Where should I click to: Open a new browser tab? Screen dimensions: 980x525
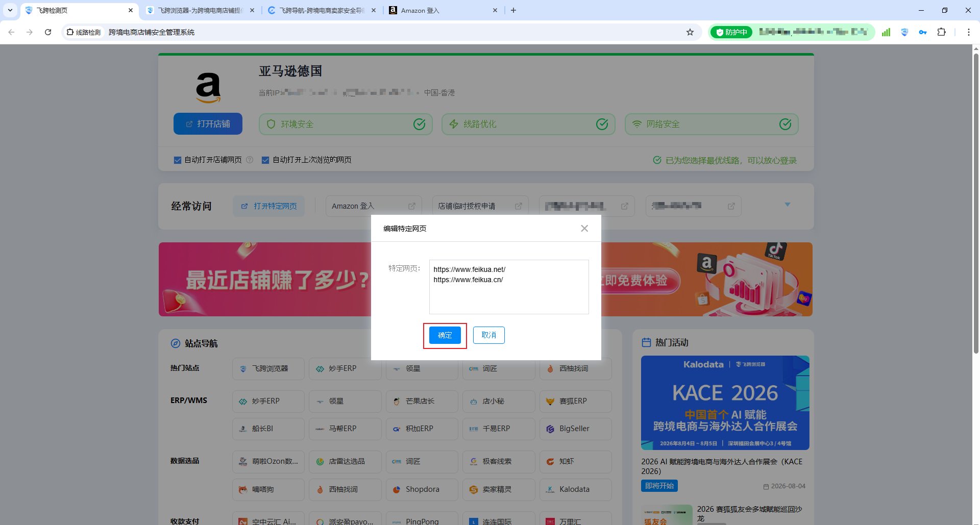pyautogui.click(x=513, y=10)
